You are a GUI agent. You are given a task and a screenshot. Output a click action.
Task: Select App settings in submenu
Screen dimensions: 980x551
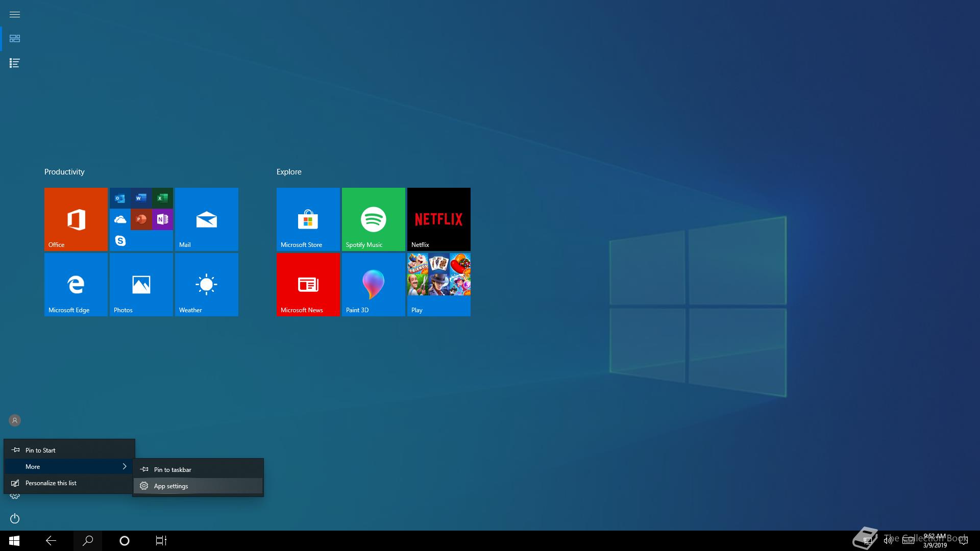click(x=198, y=486)
